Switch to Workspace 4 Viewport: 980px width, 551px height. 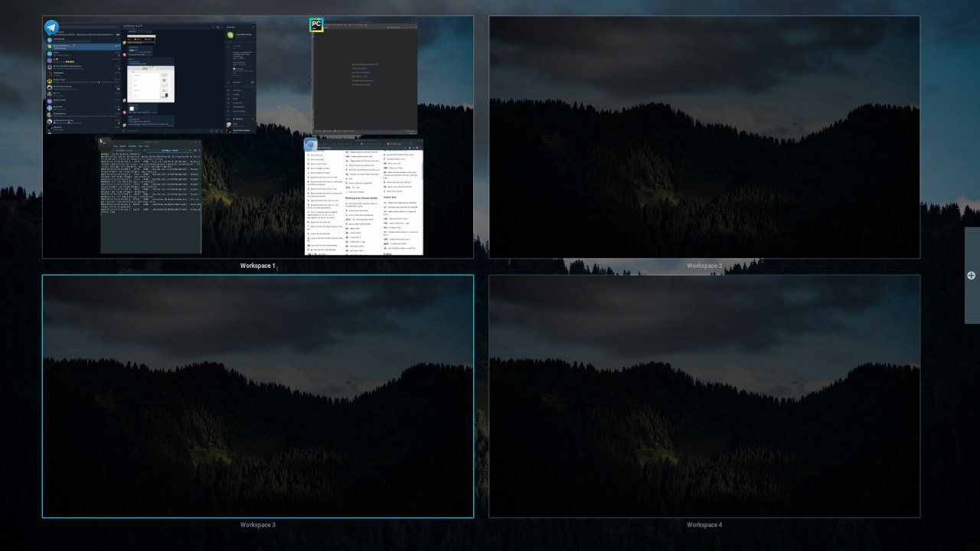[704, 396]
